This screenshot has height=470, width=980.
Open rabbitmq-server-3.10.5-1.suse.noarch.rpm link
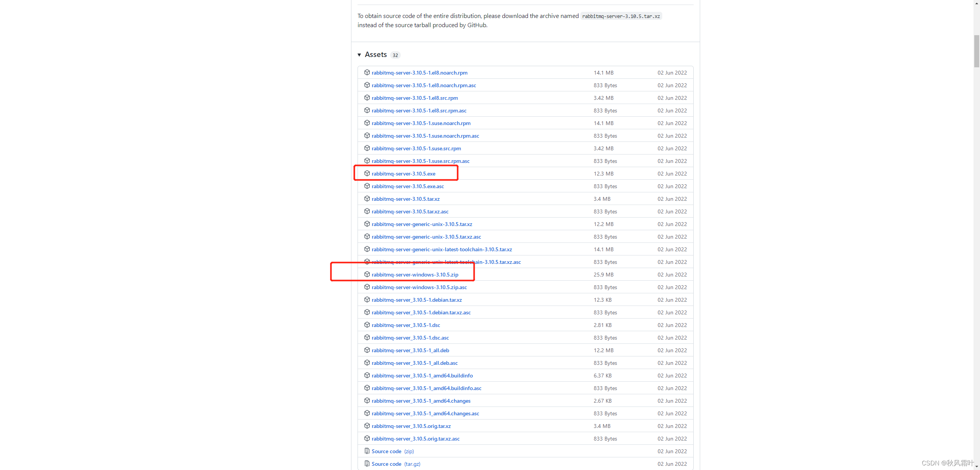click(421, 123)
